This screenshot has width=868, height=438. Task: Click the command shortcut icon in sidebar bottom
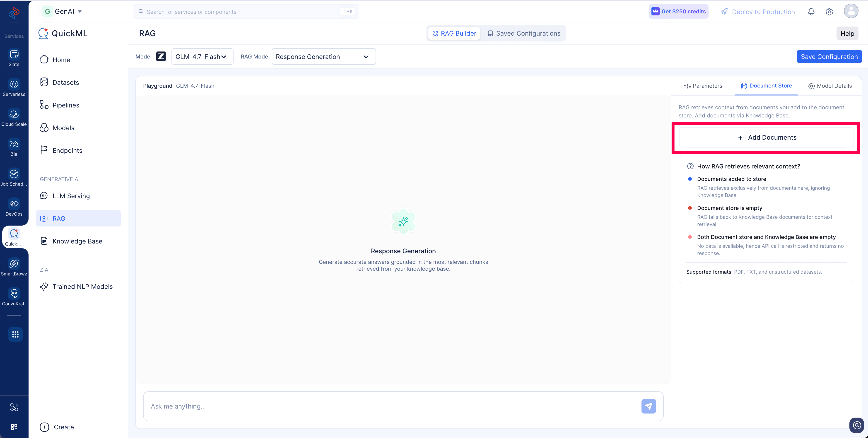14,407
